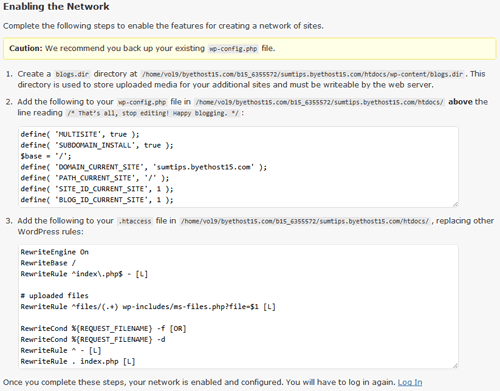500x391 pixels.
Task: Click the 'RewriteEngine On' line
Action: 55,252
